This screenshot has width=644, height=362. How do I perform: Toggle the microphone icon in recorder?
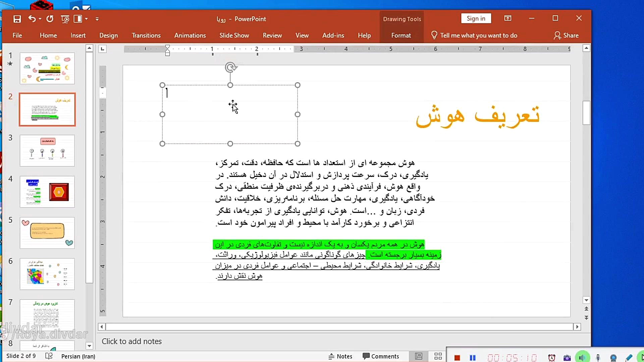coord(598,358)
